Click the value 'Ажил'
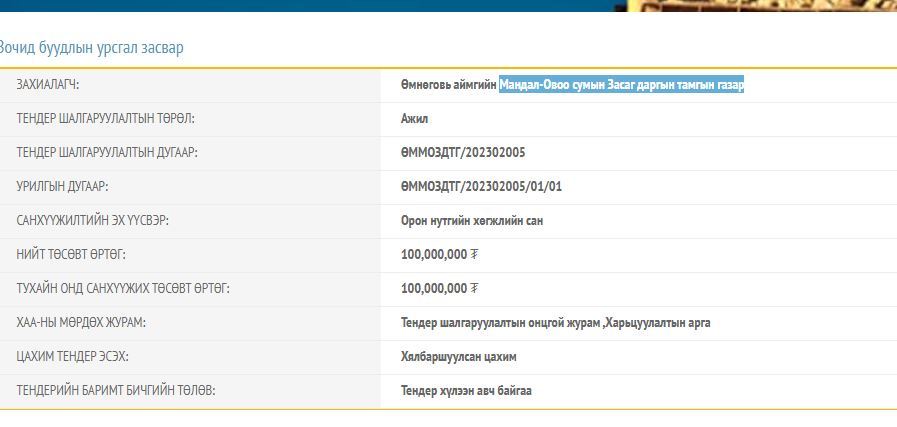 click(x=414, y=119)
